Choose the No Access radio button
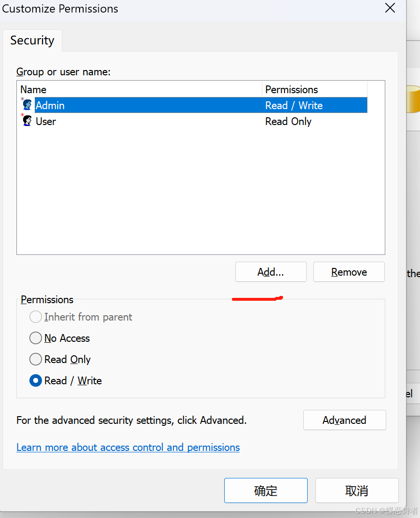420x518 pixels. click(x=36, y=338)
